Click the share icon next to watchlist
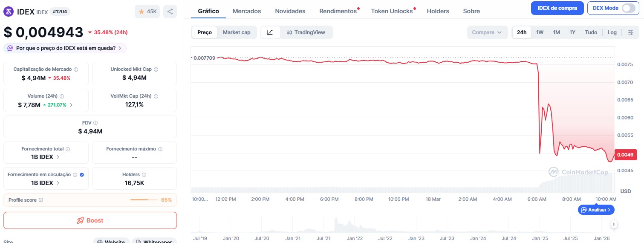The height and width of the screenshot is (243, 644). [x=170, y=12]
